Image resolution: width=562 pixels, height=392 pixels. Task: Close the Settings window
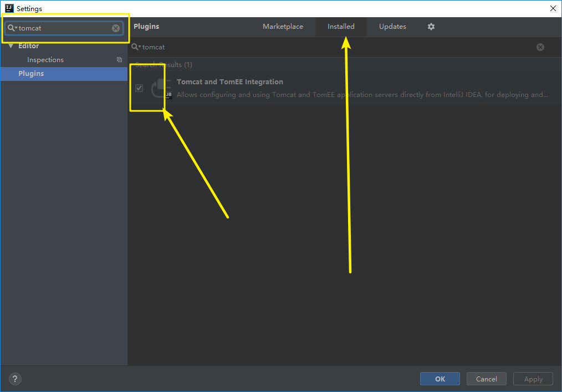[553, 8]
